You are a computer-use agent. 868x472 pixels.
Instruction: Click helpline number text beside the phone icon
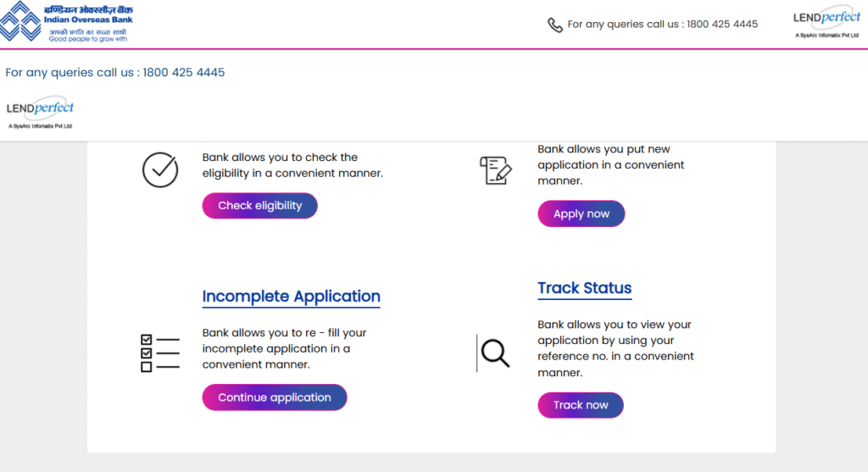click(x=662, y=25)
